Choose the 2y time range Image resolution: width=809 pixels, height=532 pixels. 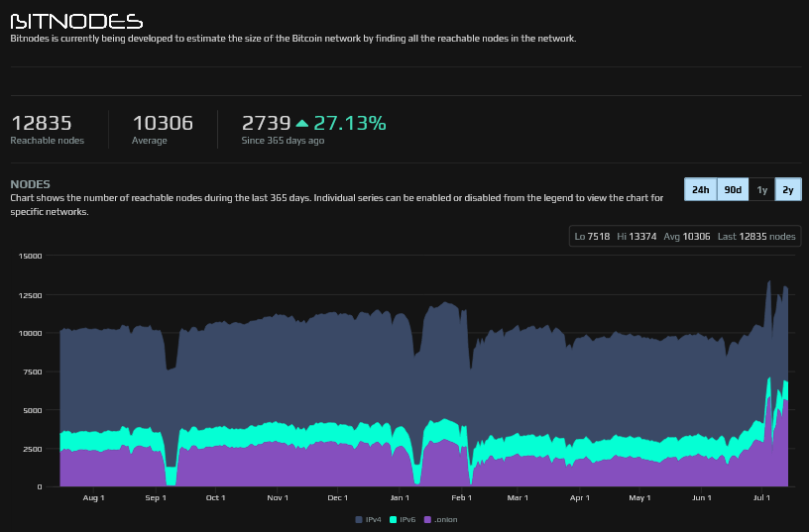point(788,189)
